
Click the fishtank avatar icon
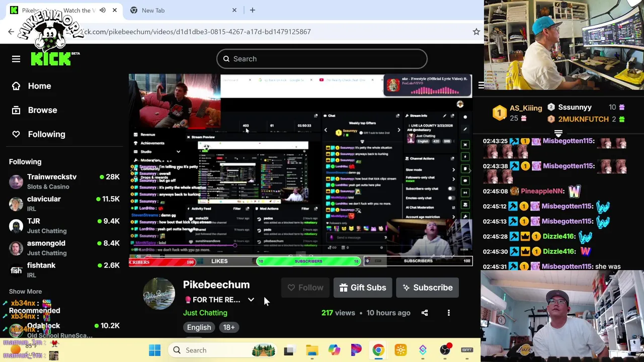(16, 270)
